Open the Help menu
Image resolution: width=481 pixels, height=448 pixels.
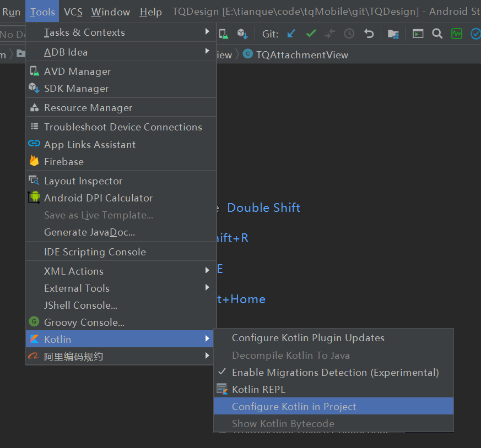click(150, 12)
